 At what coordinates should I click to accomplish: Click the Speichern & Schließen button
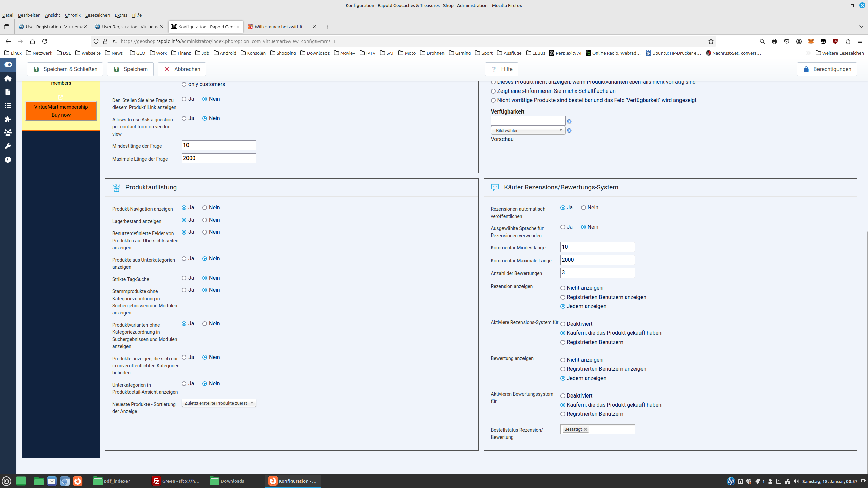[x=65, y=69]
